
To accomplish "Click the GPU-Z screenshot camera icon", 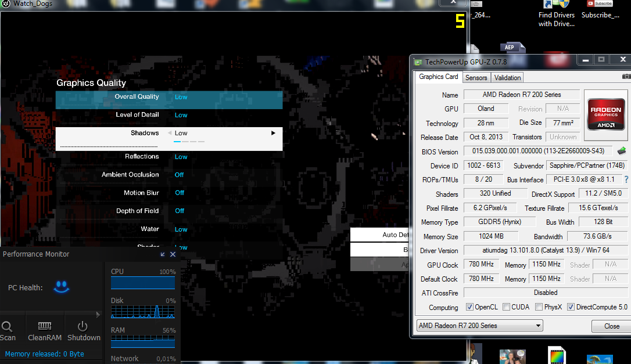I will (x=626, y=77).
